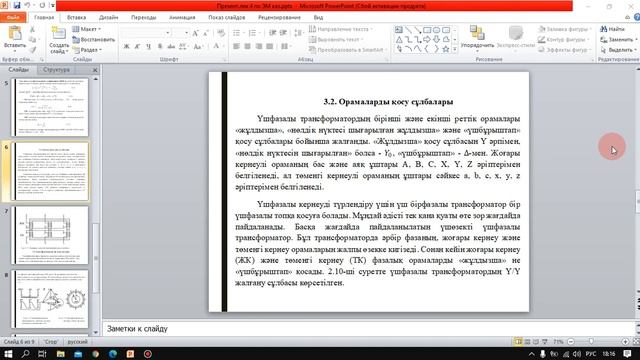Expand the shapes gallery More arrow

(x=455, y=49)
